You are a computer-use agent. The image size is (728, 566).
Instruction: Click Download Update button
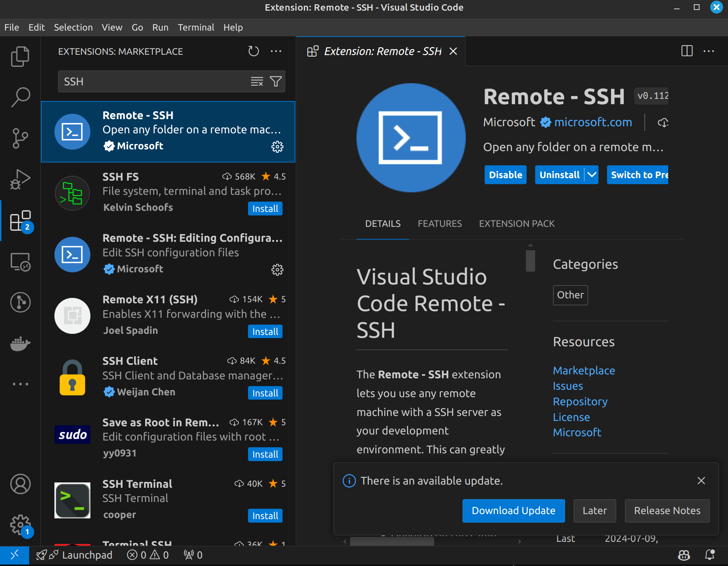point(513,511)
